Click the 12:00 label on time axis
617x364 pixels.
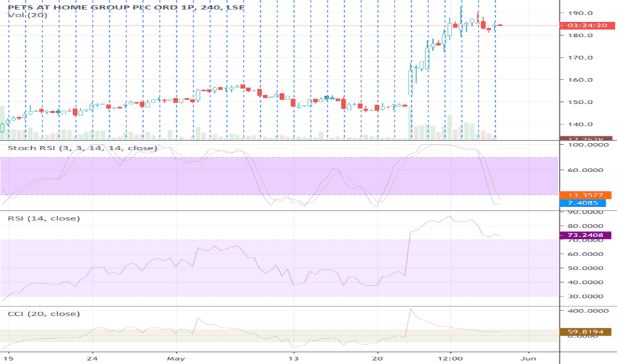pos(450,359)
